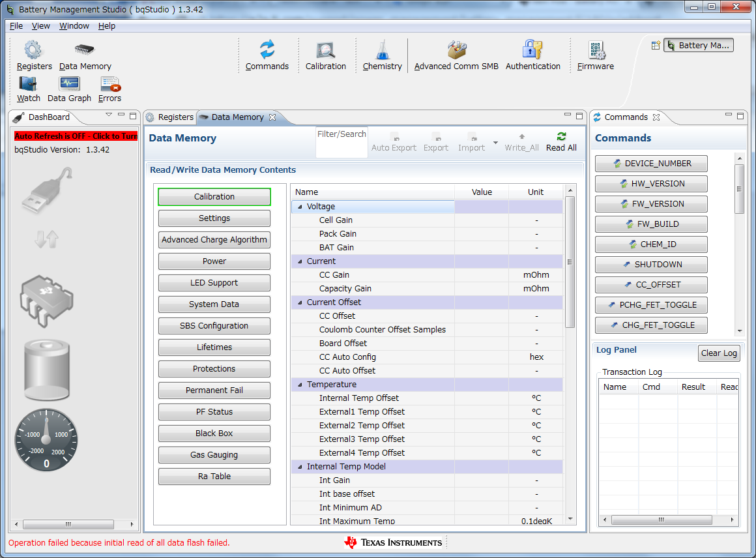Close the Data Memory tab
Viewport: 756px width, 558px height.
(x=272, y=117)
